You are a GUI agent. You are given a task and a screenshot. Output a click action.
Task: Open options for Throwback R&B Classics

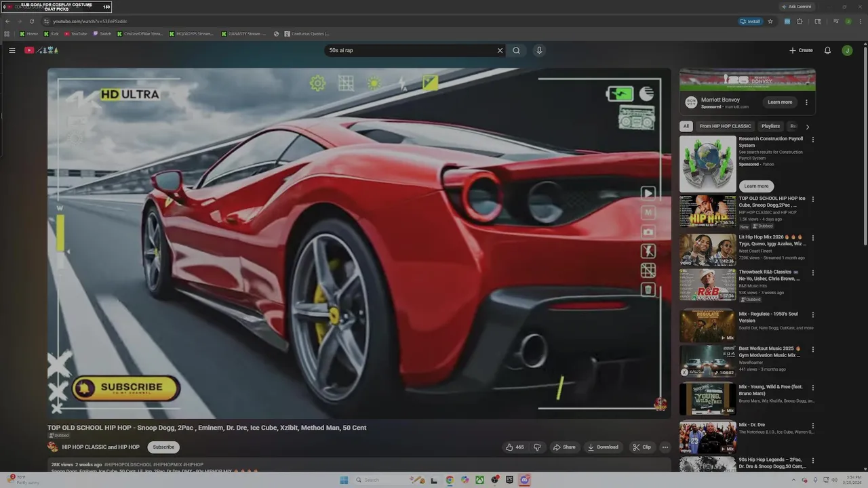(x=813, y=272)
